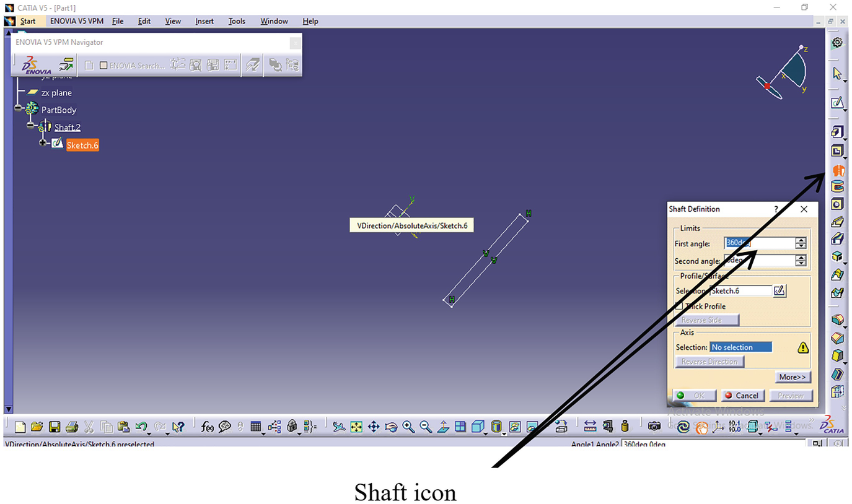Viewport: 852px width, 504px height.
Task: Select Shaft.2 in the tree
Action: (x=68, y=128)
